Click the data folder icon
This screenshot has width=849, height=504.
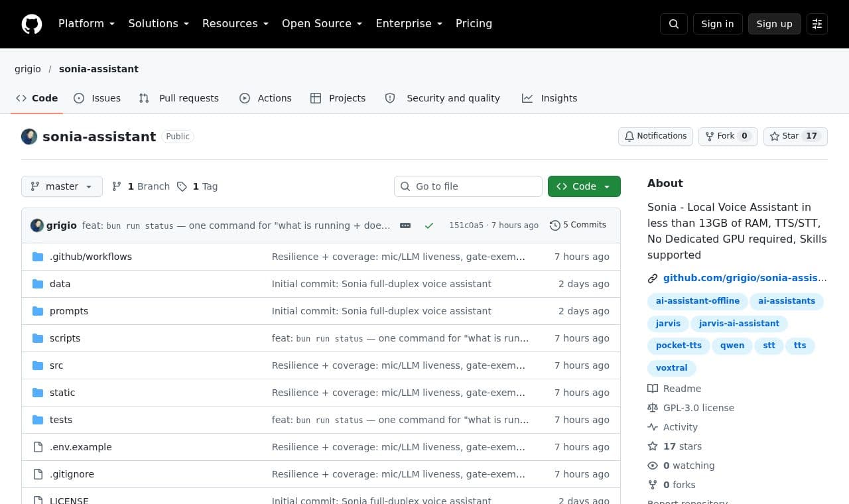point(38,284)
